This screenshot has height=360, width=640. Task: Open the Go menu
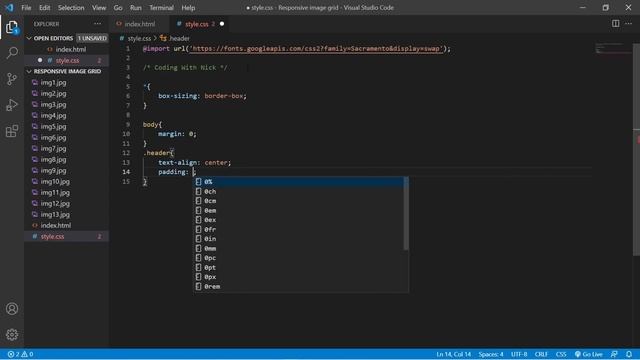[x=118, y=8]
